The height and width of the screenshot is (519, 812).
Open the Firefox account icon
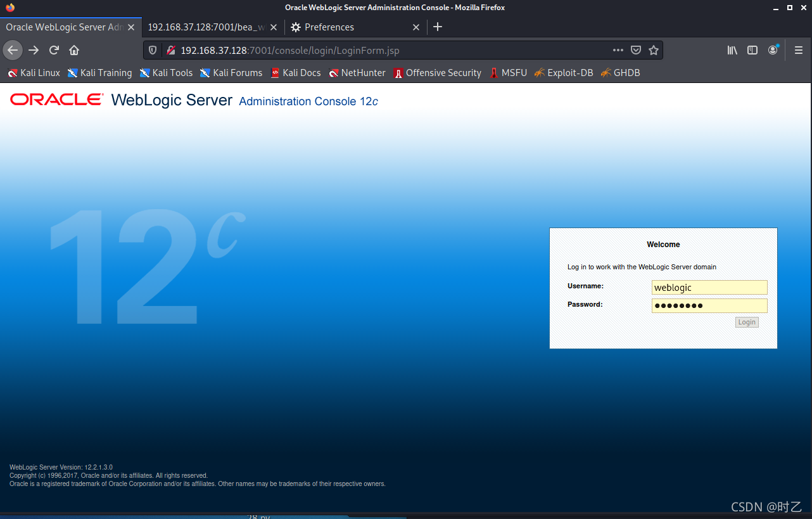773,50
